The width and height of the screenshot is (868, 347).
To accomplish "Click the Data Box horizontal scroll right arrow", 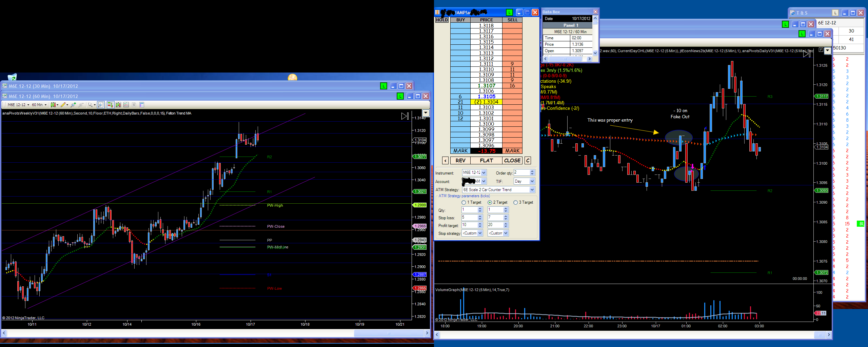I will point(589,59).
